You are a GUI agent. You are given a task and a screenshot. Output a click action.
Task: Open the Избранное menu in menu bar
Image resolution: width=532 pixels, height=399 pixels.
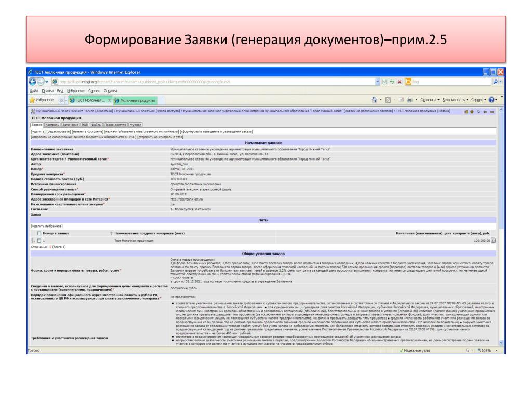point(76,91)
